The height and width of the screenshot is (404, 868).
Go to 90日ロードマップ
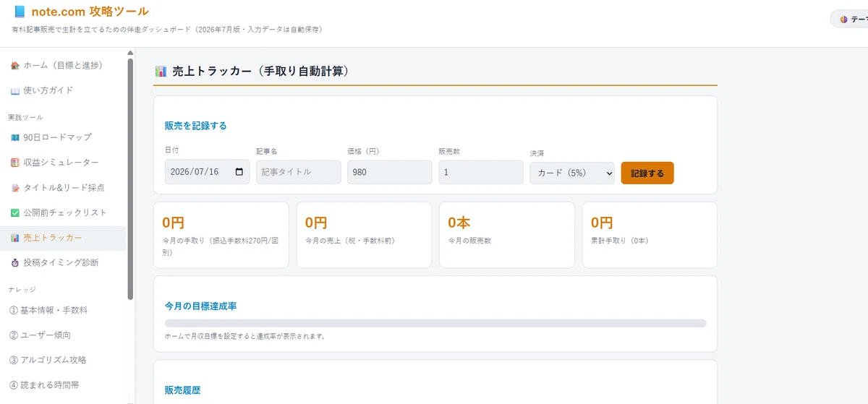[x=62, y=137]
